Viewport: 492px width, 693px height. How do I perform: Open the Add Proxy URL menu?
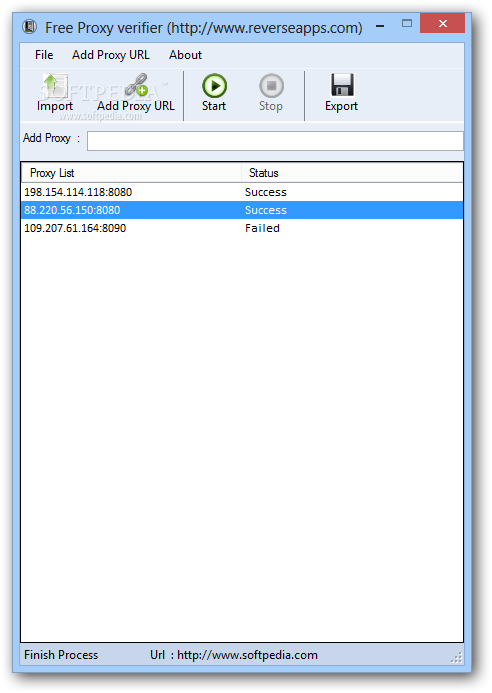[111, 55]
